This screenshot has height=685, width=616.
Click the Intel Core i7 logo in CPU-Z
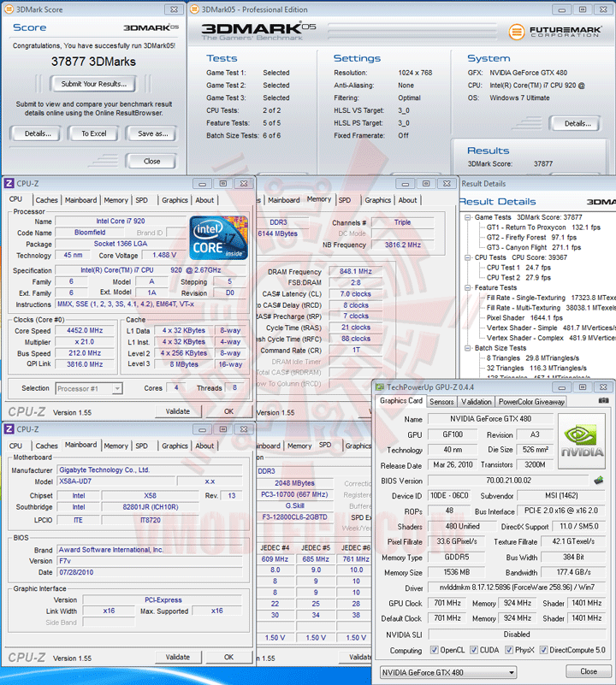point(219,238)
